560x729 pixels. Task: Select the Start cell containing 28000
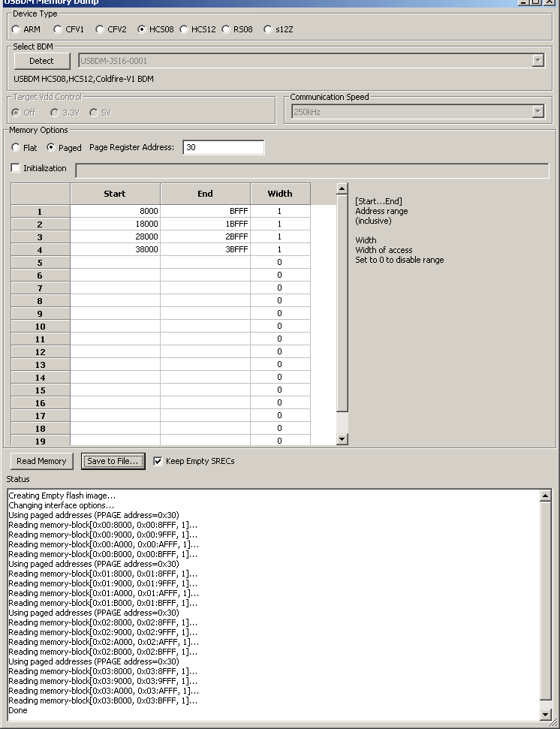[116, 236]
